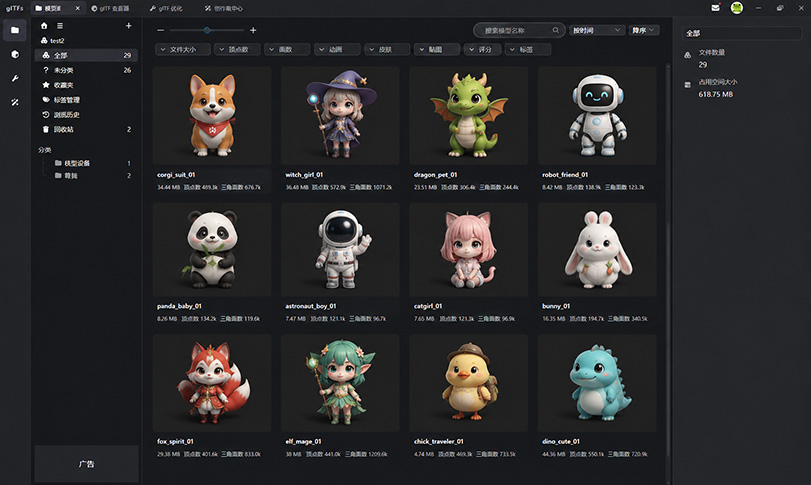Switch to the 创作者中心 tab
Screen dimensions: 811x485
pos(223,8)
